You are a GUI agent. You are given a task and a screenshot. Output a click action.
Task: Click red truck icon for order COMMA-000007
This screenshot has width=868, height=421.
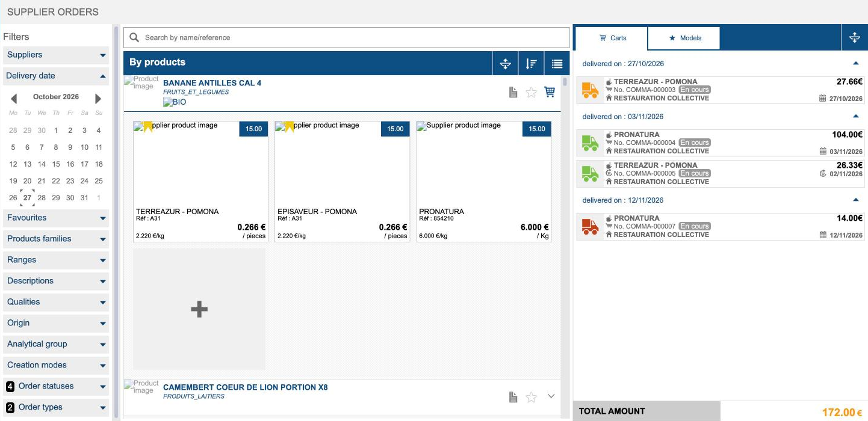pos(590,227)
